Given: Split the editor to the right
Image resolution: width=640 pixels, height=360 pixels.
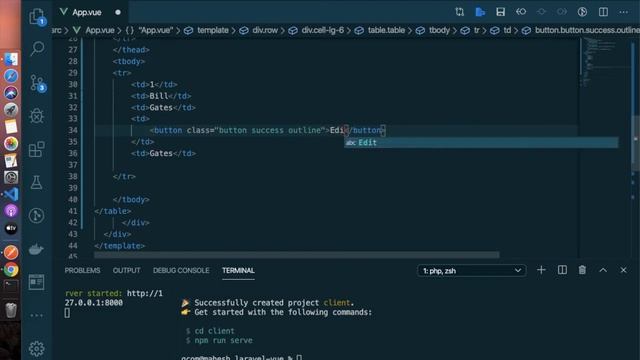Looking at the screenshot, I should [x=603, y=12].
